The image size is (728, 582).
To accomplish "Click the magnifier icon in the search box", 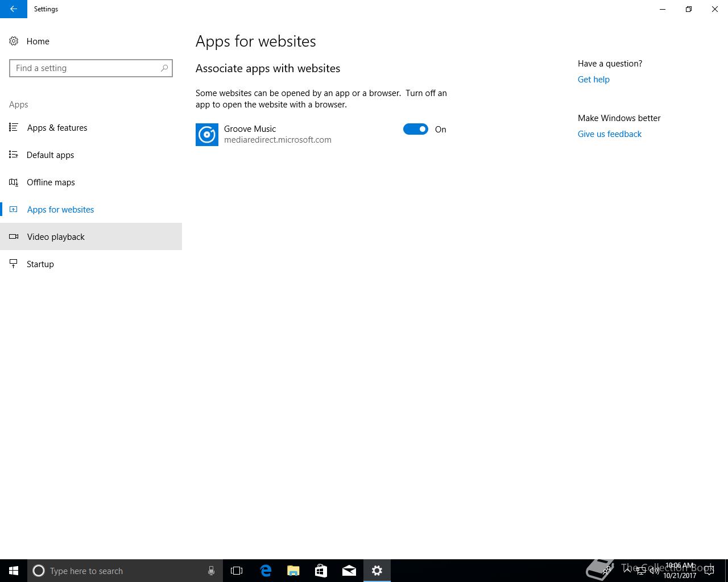I will tap(164, 68).
